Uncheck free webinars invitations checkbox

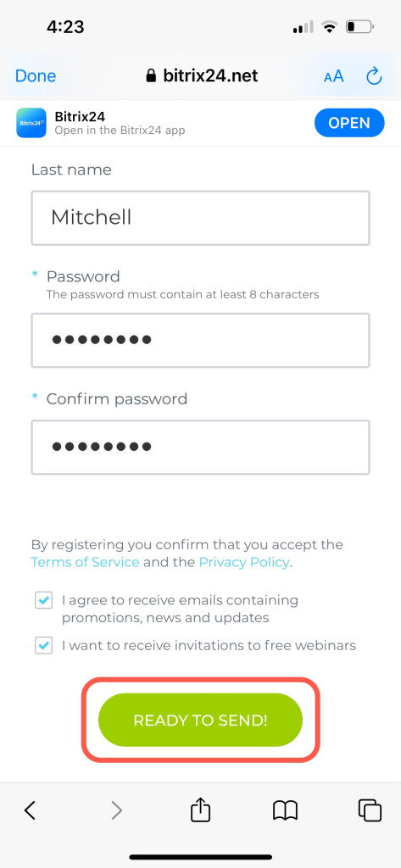point(44,645)
